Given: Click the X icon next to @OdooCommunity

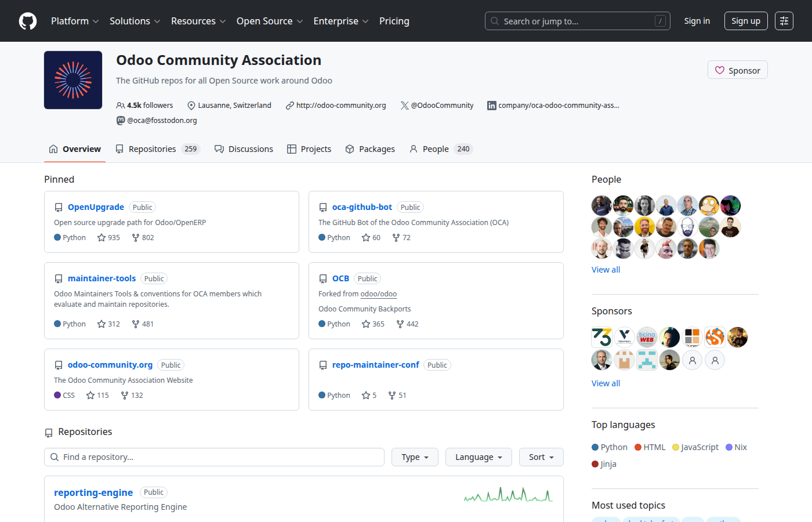Looking at the screenshot, I should pos(404,105).
